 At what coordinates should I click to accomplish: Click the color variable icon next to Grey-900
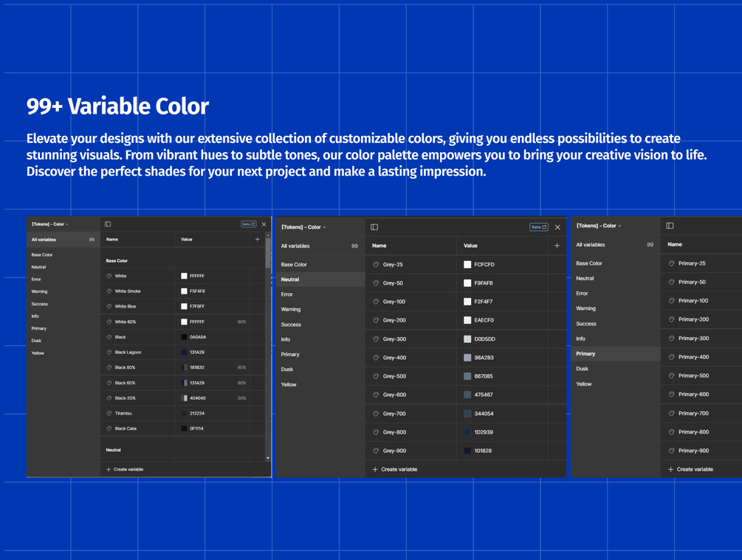point(376,451)
